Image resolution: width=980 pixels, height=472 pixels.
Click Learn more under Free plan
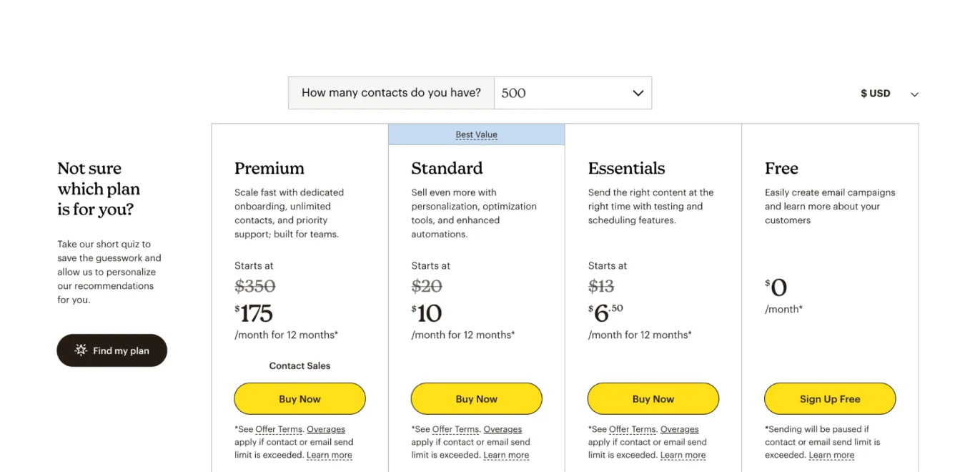coord(831,455)
